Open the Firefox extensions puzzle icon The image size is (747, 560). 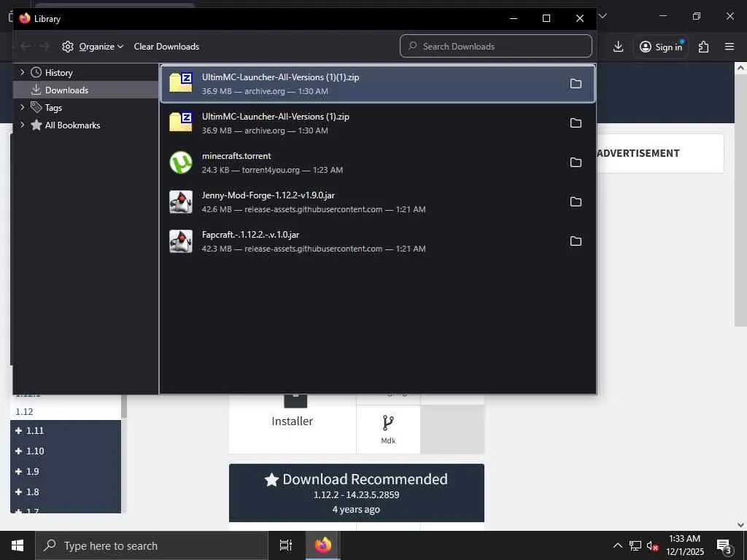coord(703,47)
